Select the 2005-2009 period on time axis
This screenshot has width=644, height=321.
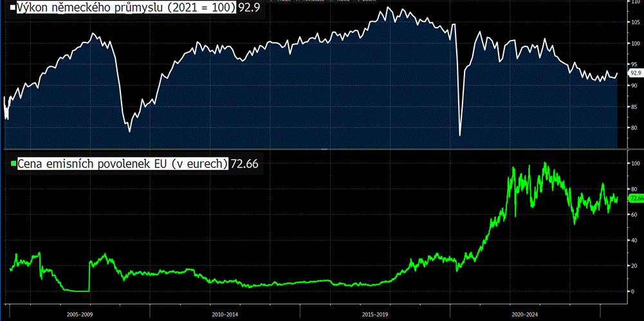click(80, 315)
